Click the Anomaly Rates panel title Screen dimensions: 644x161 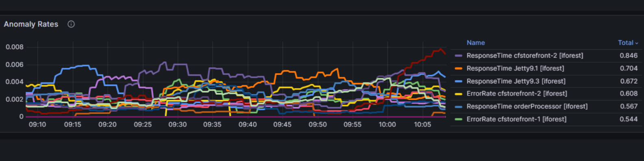tap(31, 24)
